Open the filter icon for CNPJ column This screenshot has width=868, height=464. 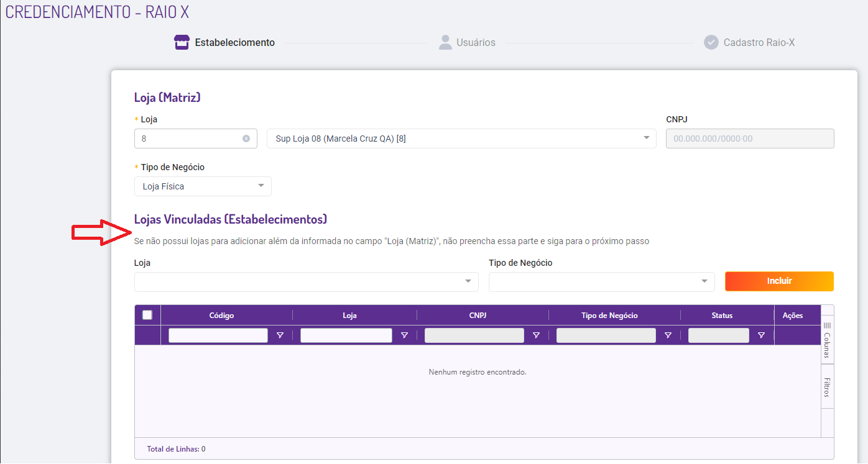(536, 335)
